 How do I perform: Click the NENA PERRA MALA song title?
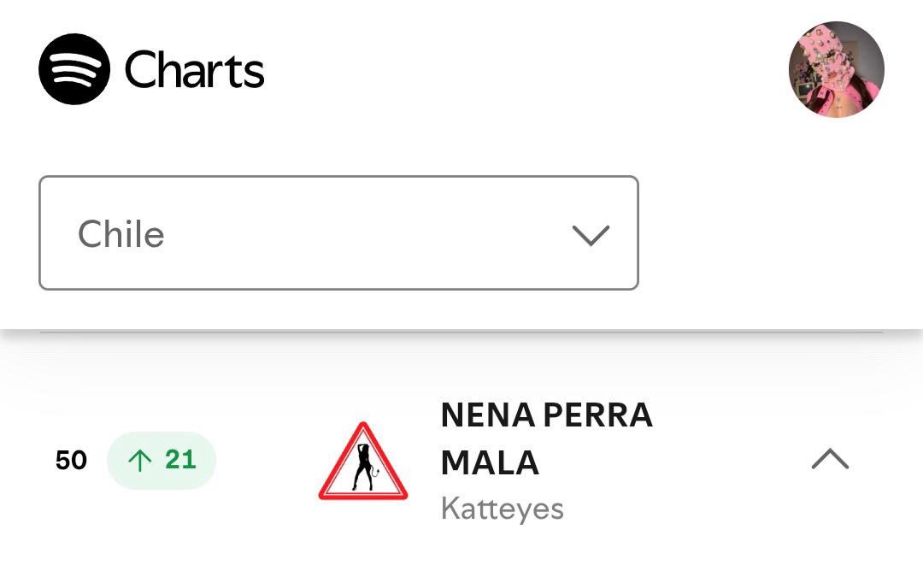pyautogui.click(x=547, y=438)
